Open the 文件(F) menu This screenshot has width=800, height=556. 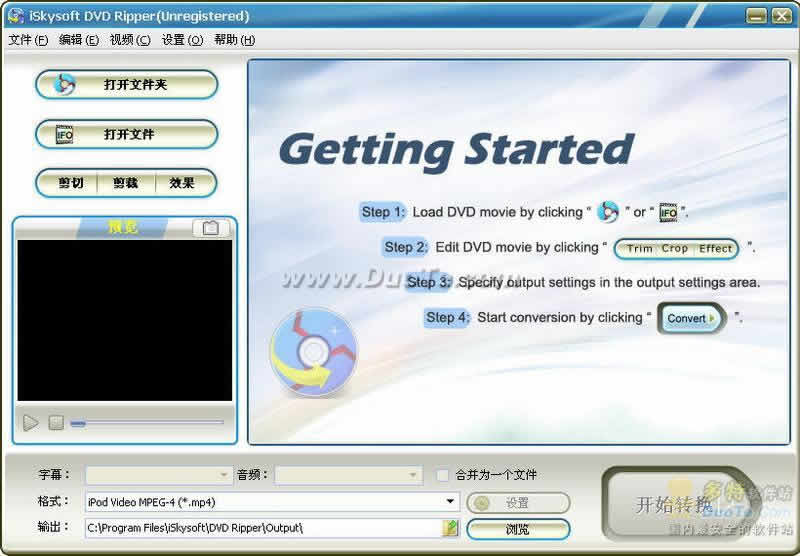(x=28, y=40)
